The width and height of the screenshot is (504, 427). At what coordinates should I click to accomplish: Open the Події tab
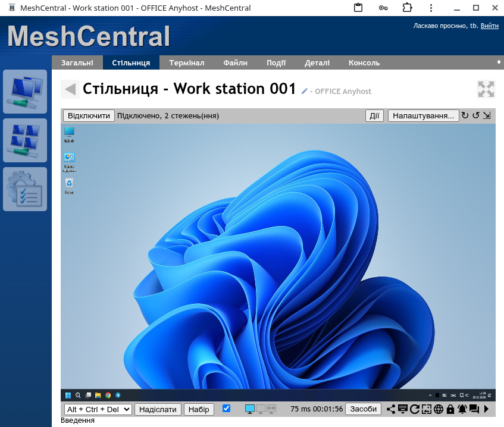pos(276,62)
